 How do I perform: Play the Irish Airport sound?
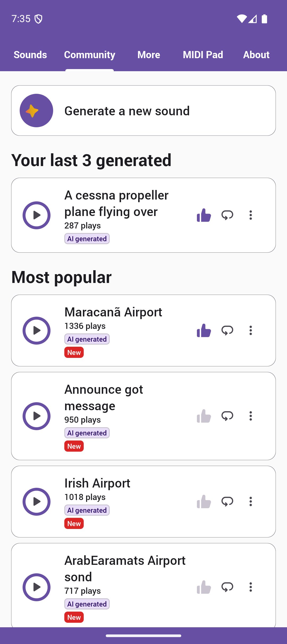pyautogui.click(x=36, y=502)
